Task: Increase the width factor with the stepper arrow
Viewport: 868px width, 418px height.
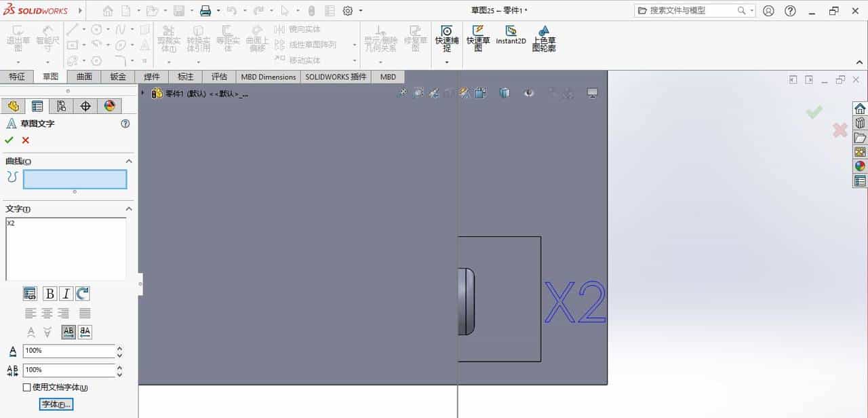Action: point(119,367)
